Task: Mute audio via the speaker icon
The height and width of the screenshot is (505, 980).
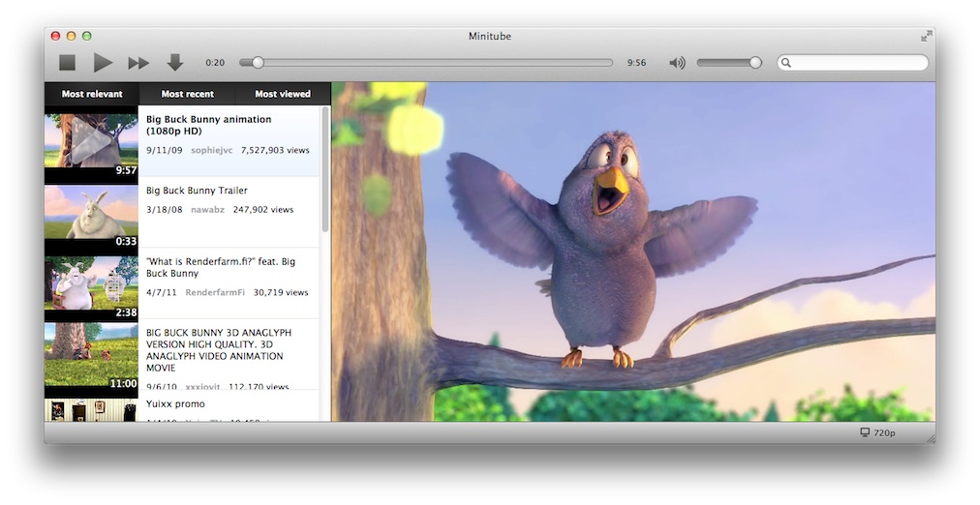Action: pos(677,63)
